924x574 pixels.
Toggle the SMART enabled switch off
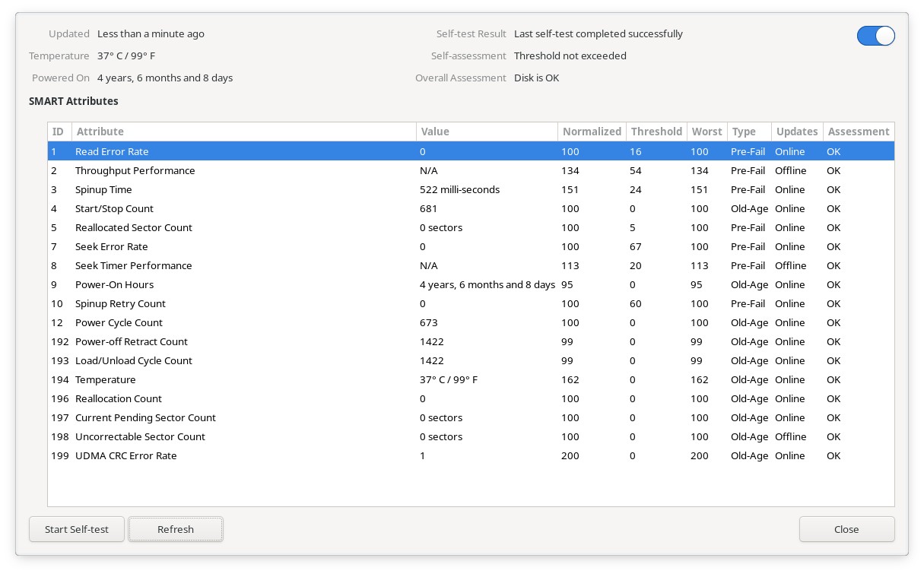coord(875,36)
